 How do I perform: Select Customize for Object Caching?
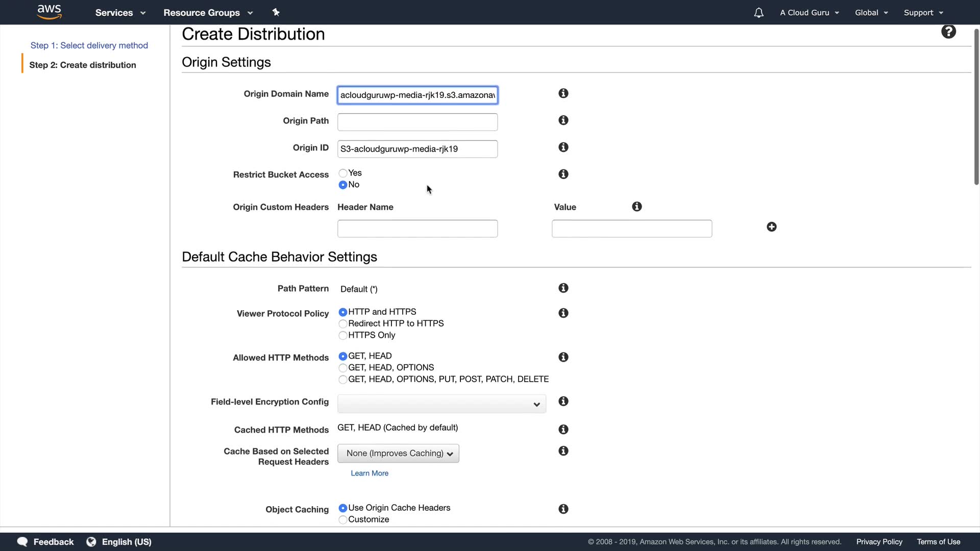[x=343, y=520]
